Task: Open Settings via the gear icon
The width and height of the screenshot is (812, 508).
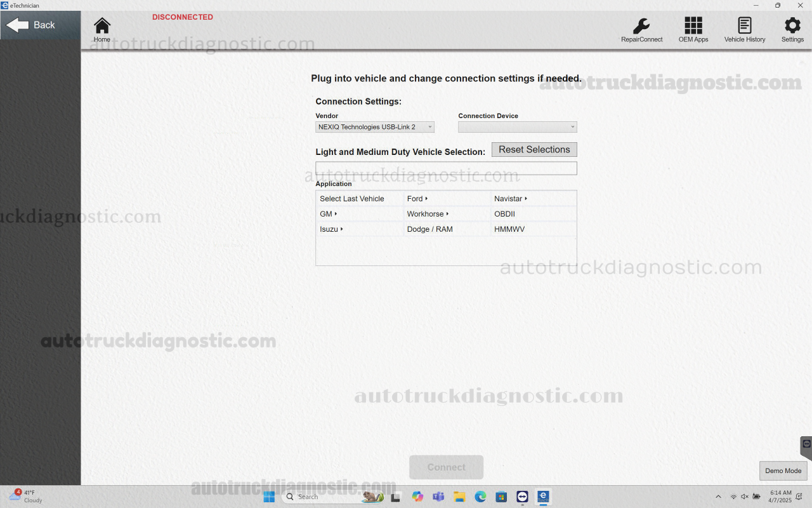Action: point(792,29)
